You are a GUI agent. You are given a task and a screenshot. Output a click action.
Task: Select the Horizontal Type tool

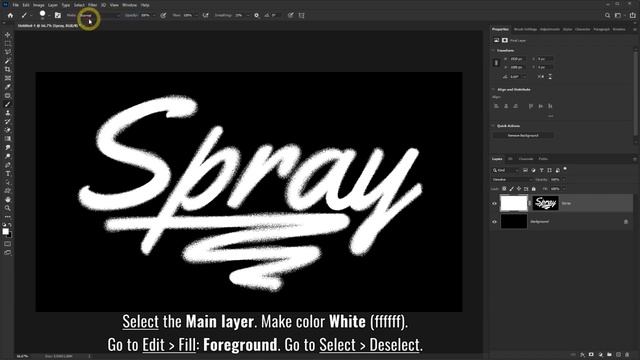tap(7, 173)
